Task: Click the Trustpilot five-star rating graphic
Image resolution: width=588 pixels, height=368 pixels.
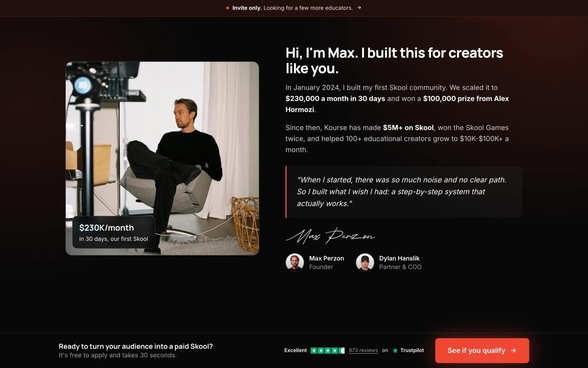Action: point(328,350)
